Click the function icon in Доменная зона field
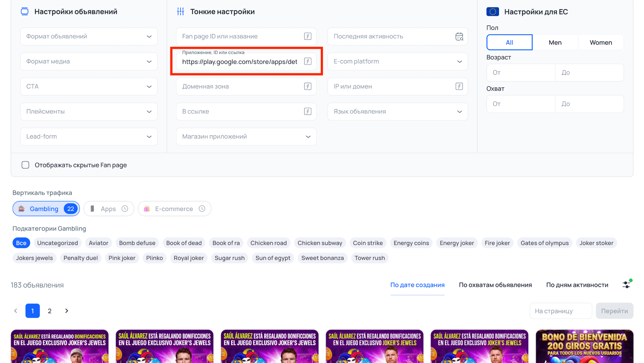The height and width of the screenshot is (363, 644). 308,86
